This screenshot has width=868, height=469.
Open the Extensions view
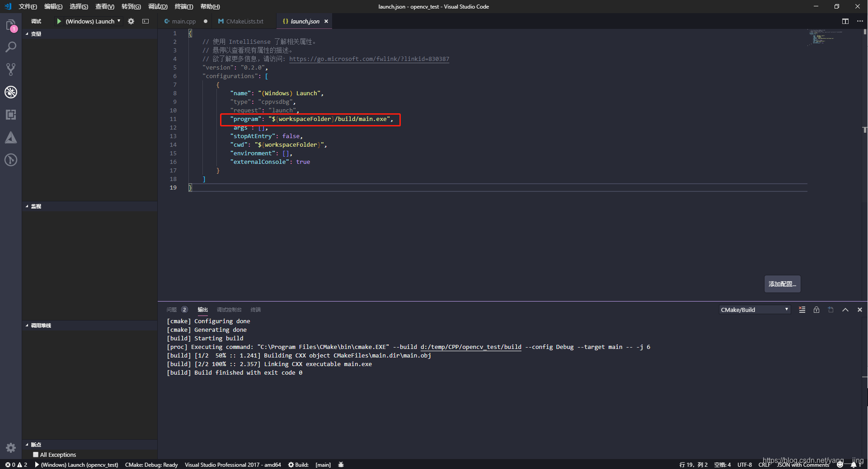click(11, 115)
